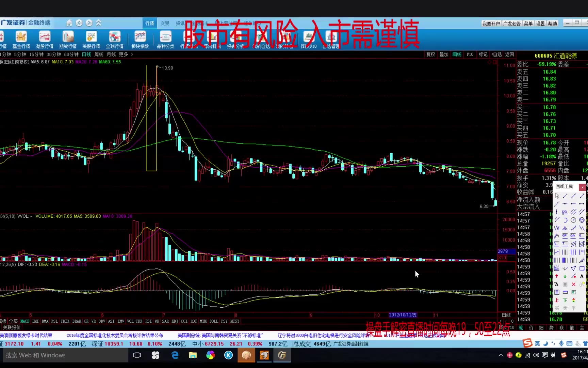Click the 我要开户 button
588x368 pixels.
[491, 24]
